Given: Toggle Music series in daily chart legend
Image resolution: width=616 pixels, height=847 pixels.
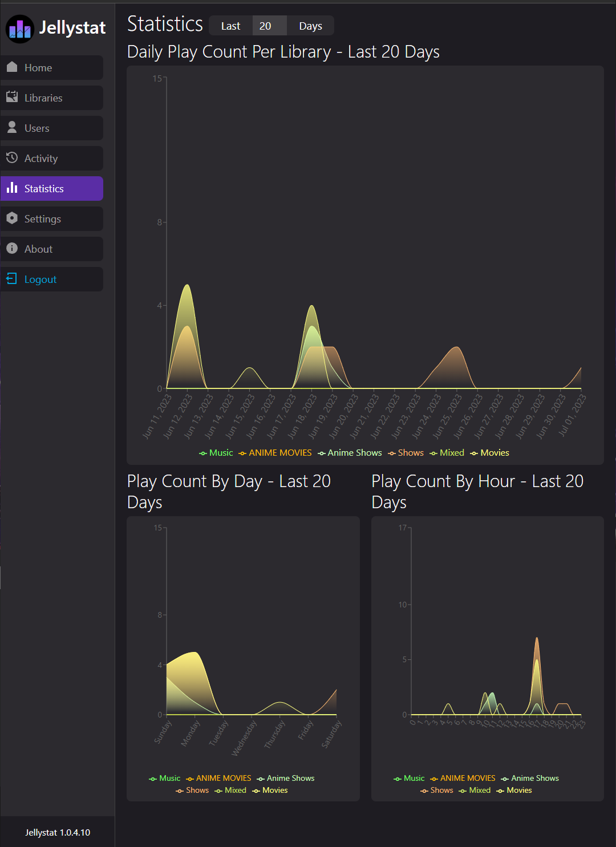Looking at the screenshot, I should (x=216, y=453).
